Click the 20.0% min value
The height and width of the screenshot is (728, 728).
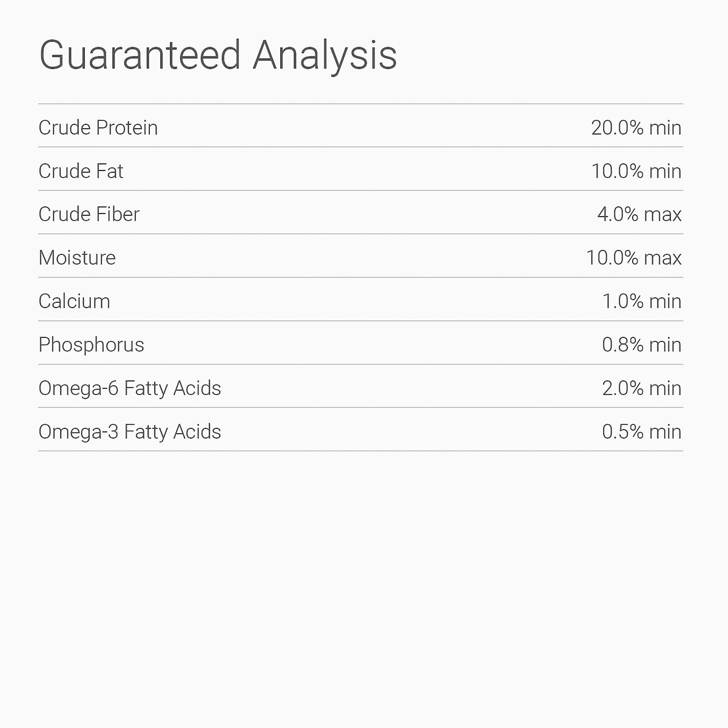[636, 128]
